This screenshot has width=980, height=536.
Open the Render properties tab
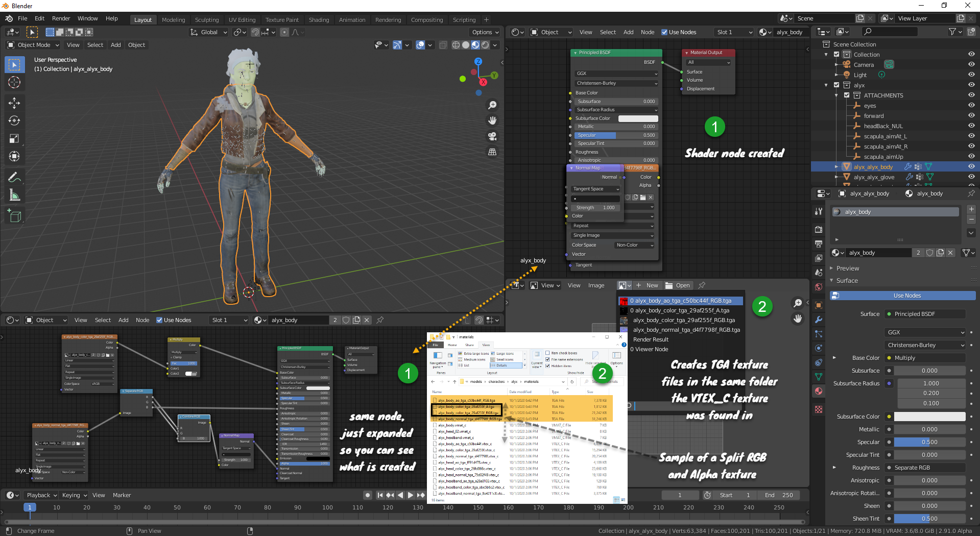[819, 229]
